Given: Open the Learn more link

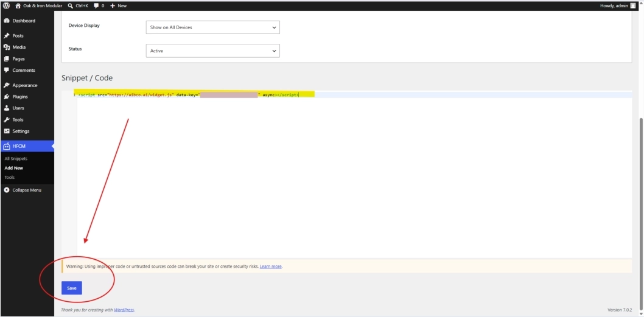Looking at the screenshot, I should 271,266.
